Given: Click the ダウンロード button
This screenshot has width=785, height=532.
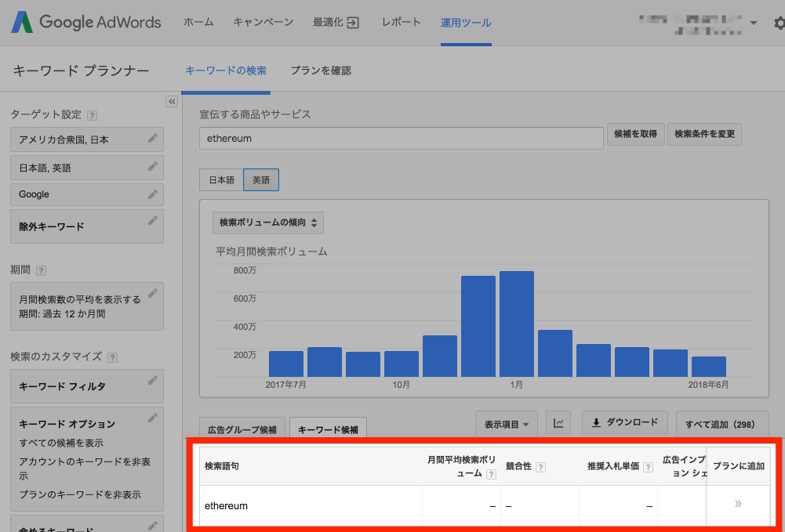Looking at the screenshot, I should point(625,422).
